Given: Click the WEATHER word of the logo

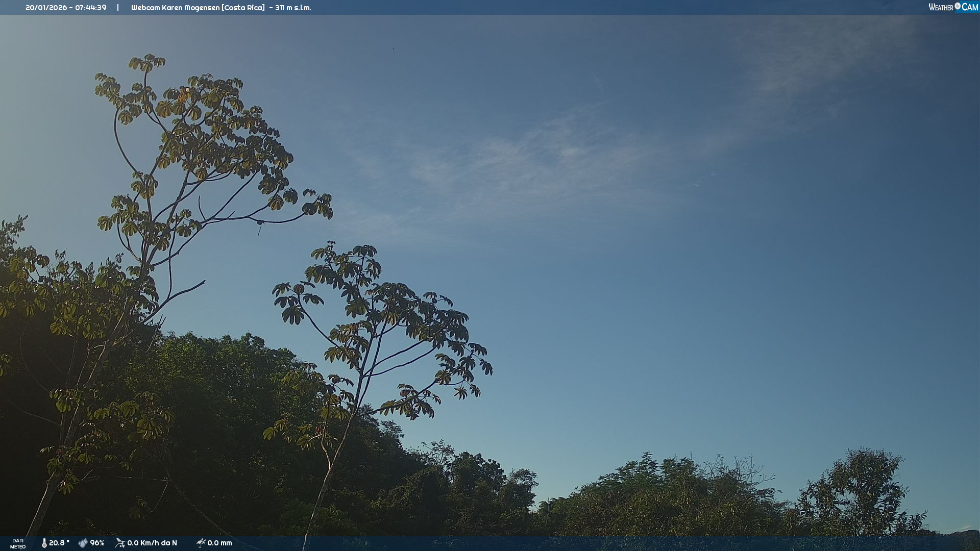Looking at the screenshot, I should pos(941,7).
